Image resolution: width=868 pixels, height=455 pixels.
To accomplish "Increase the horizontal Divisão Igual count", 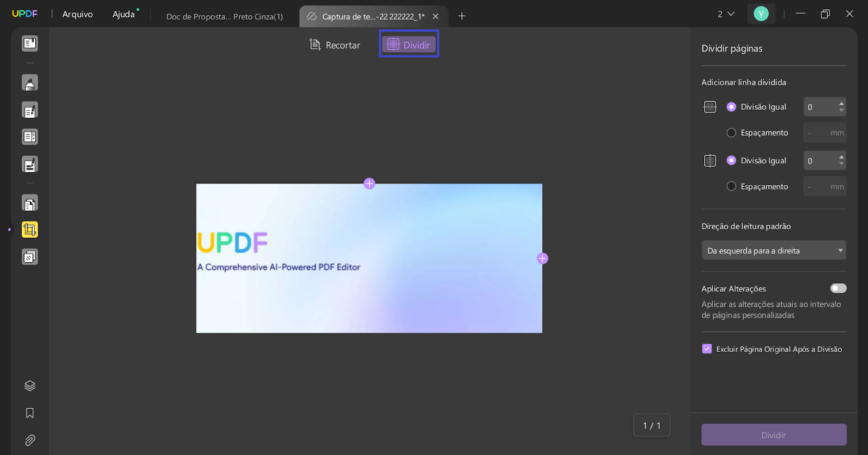I will 841,103.
